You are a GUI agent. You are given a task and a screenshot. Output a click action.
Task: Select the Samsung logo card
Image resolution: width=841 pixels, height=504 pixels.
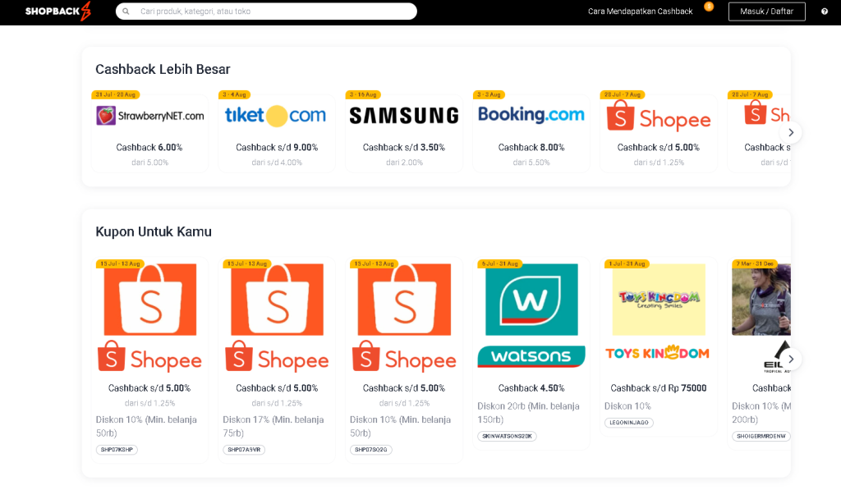tap(403, 116)
